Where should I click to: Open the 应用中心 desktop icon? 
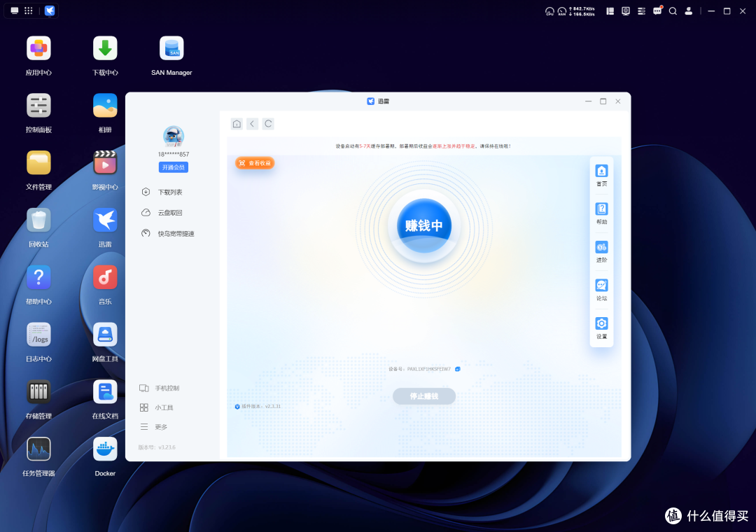pyautogui.click(x=38, y=48)
